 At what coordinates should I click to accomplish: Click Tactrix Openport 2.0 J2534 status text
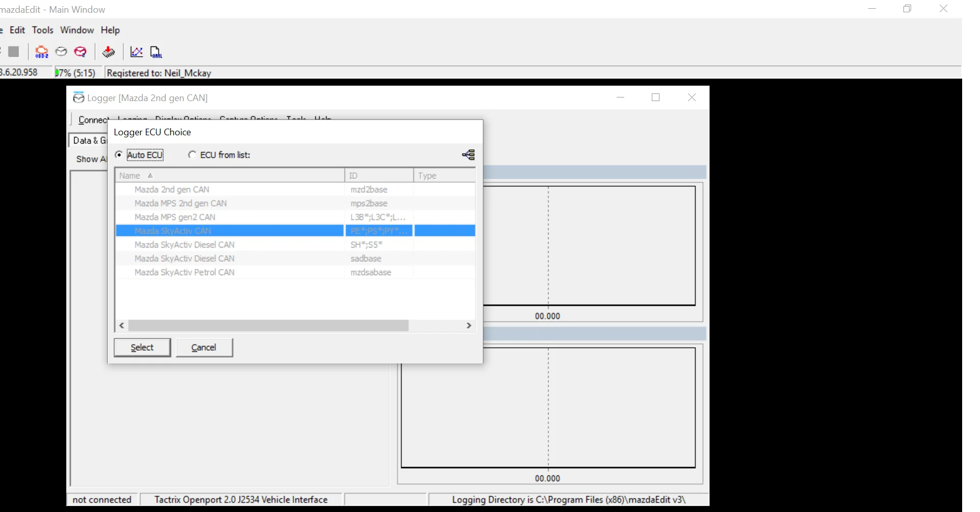pyautogui.click(x=241, y=499)
